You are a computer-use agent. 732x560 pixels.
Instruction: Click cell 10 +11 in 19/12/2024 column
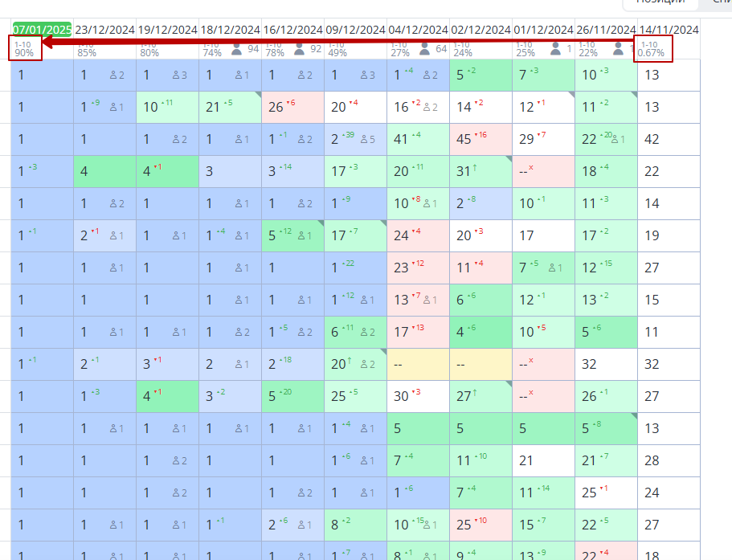(168, 108)
